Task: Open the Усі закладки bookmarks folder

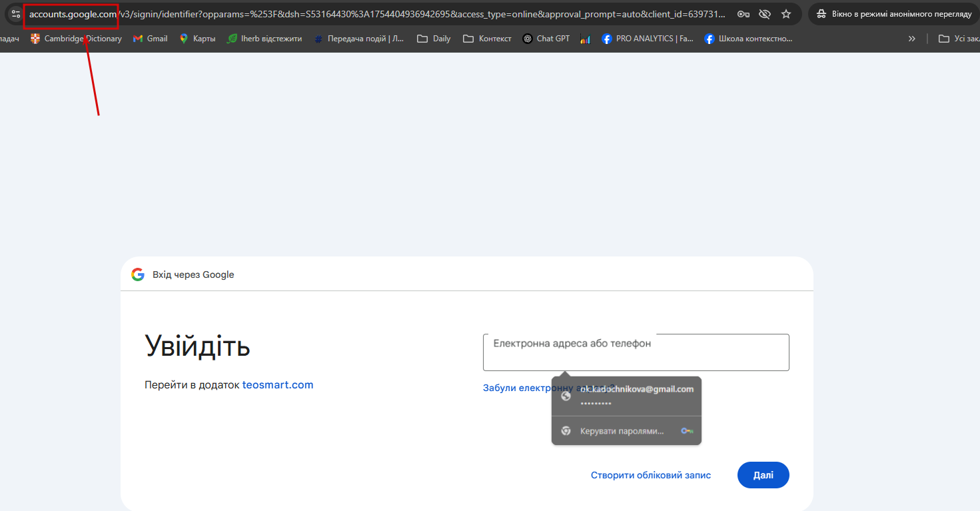Action: click(959, 39)
